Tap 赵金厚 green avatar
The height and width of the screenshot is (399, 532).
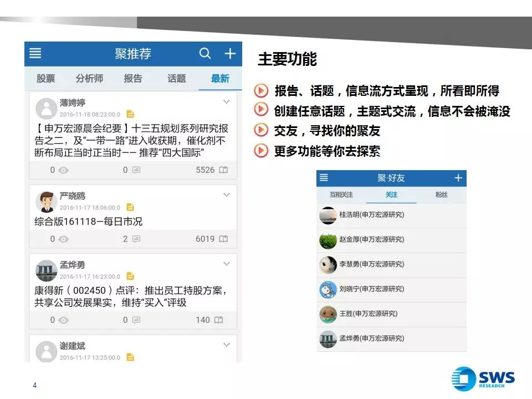[x=328, y=240]
